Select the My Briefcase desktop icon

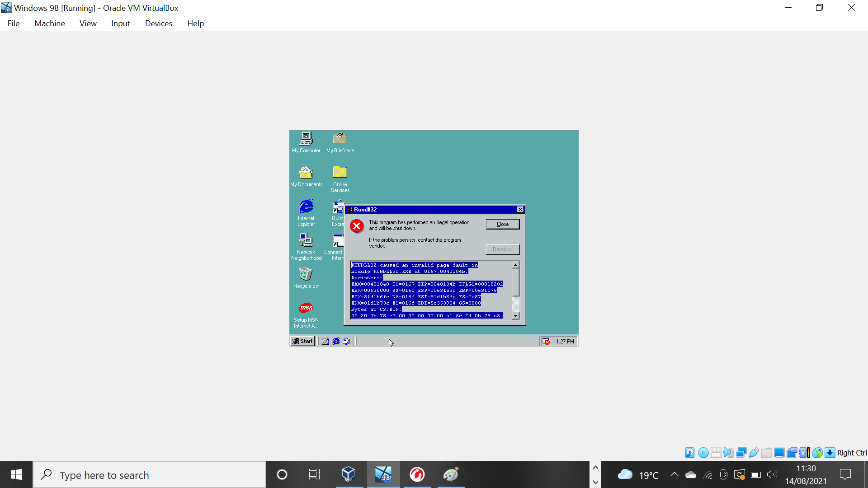click(340, 139)
